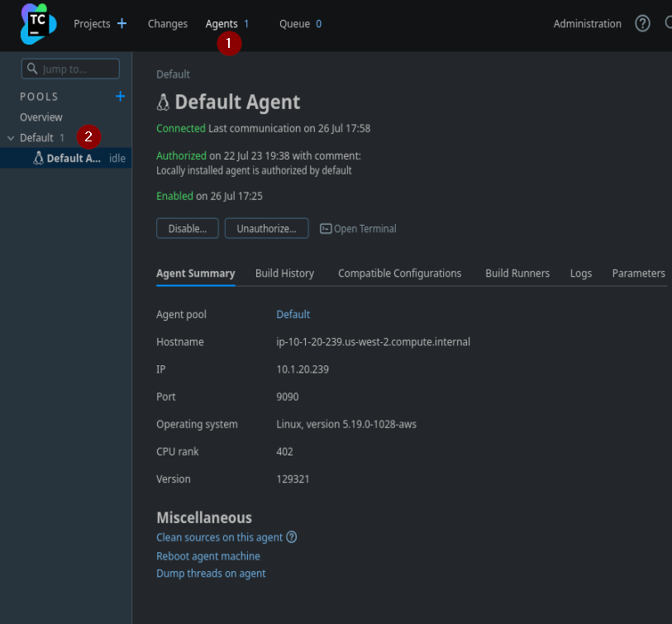The image size is (672, 624).
Task: Click the Disable... button
Action: point(188,228)
